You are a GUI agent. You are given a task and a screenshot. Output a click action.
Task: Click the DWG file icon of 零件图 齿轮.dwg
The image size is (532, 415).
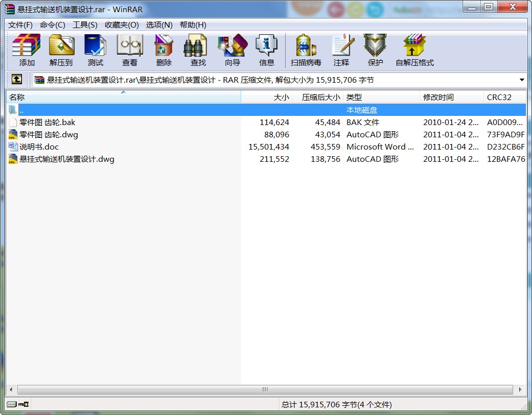pos(13,134)
